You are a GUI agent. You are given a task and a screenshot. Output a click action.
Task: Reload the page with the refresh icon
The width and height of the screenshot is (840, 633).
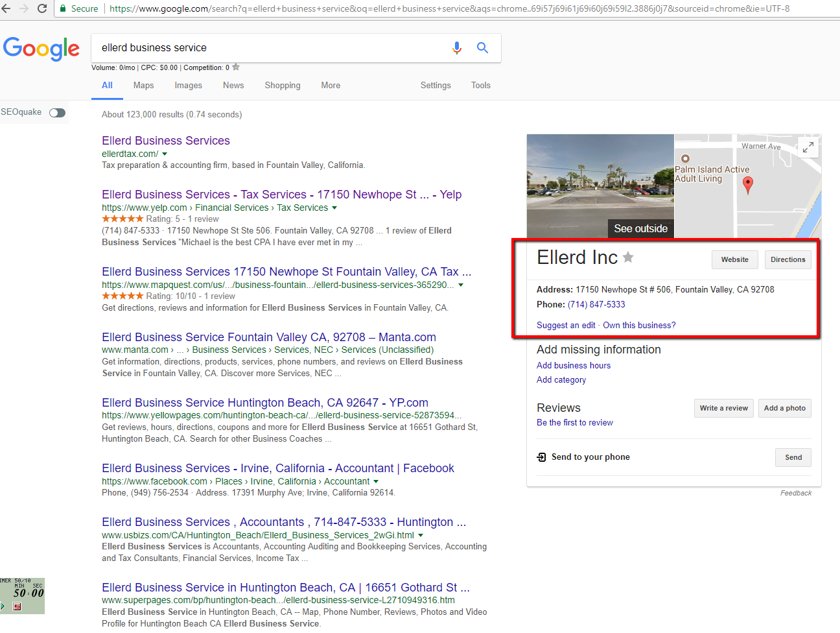(42, 8)
